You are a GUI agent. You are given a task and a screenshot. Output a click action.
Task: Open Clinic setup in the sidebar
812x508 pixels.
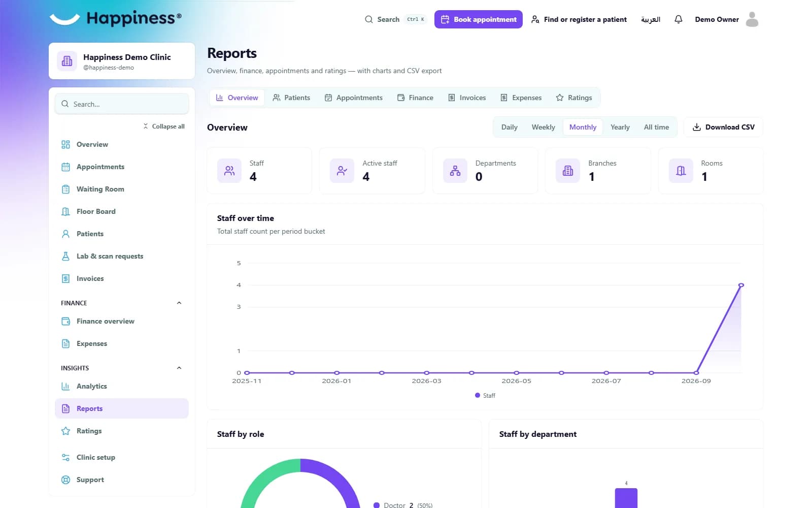pyautogui.click(x=122, y=457)
